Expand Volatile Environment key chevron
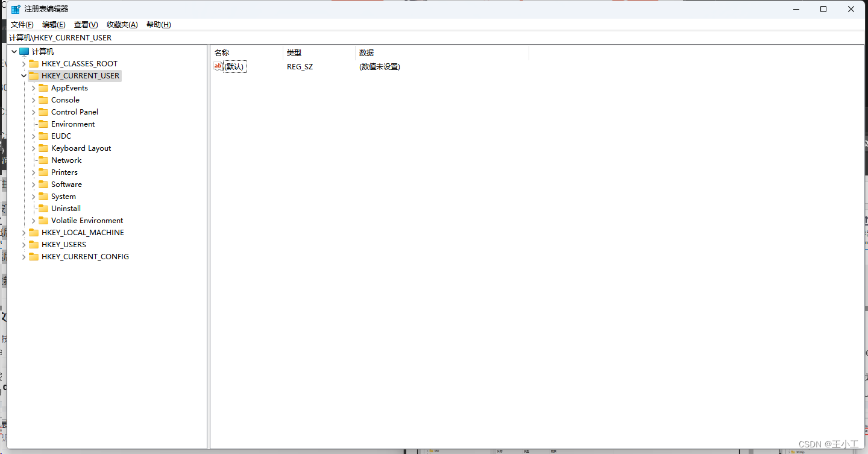 33,221
